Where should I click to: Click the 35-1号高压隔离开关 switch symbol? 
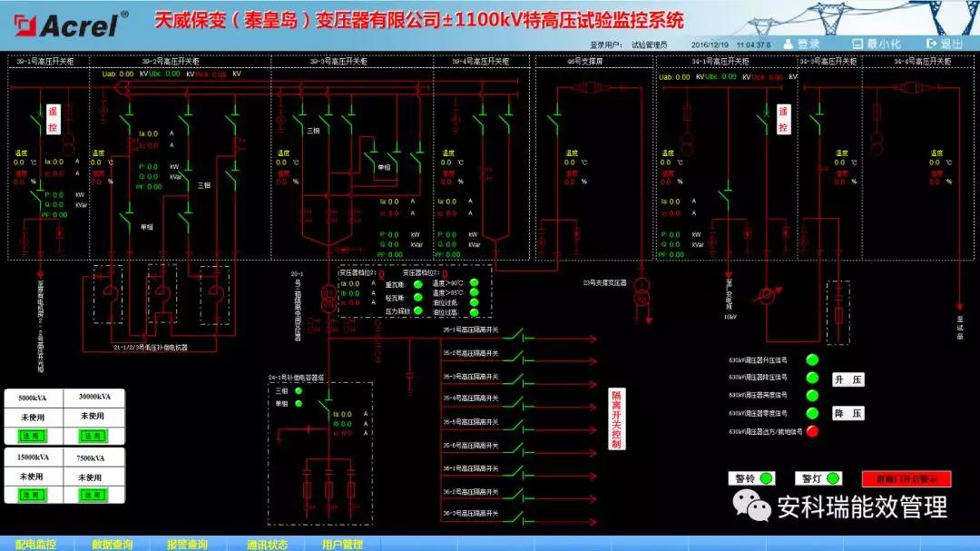[517, 335]
